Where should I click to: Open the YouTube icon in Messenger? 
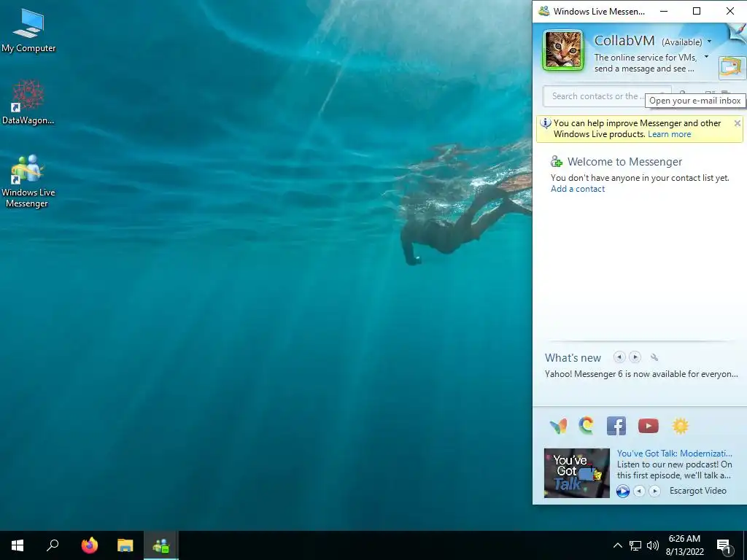coord(648,426)
